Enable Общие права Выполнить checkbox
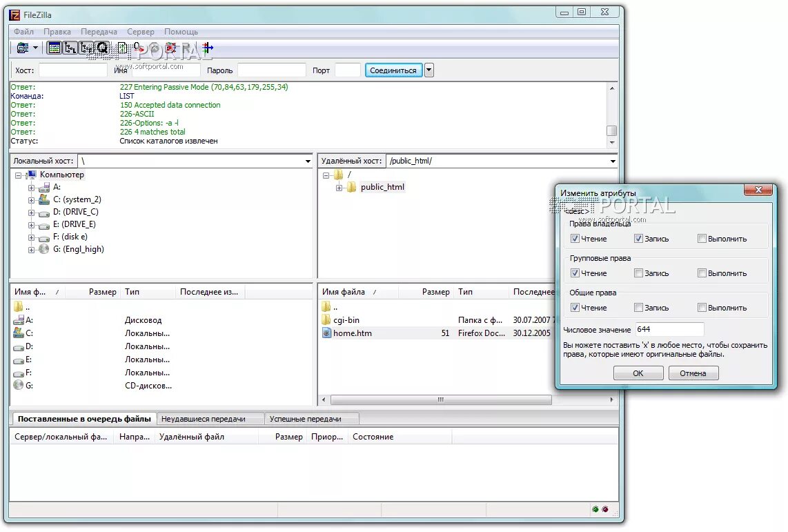The width and height of the screenshot is (788, 532). pos(702,308)
